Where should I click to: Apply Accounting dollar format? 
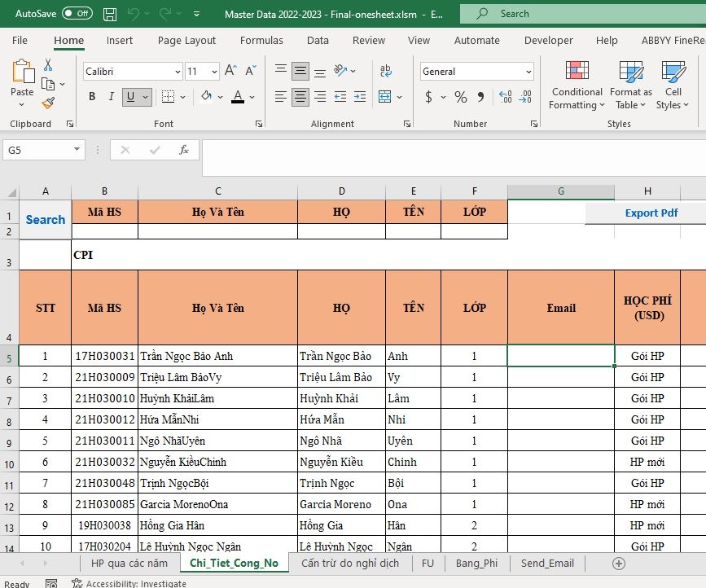428,97
